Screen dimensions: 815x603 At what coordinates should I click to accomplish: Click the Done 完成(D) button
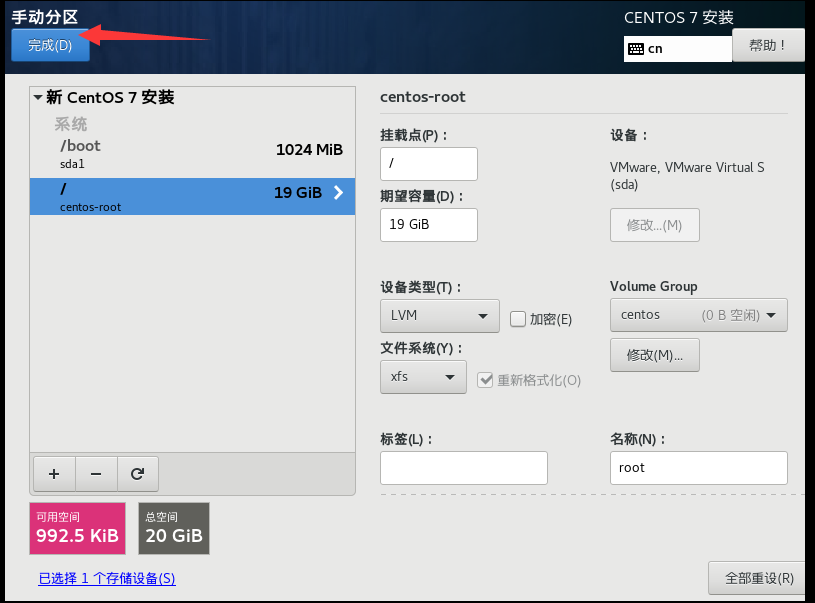pyautogui.click(x=50, y=45)
